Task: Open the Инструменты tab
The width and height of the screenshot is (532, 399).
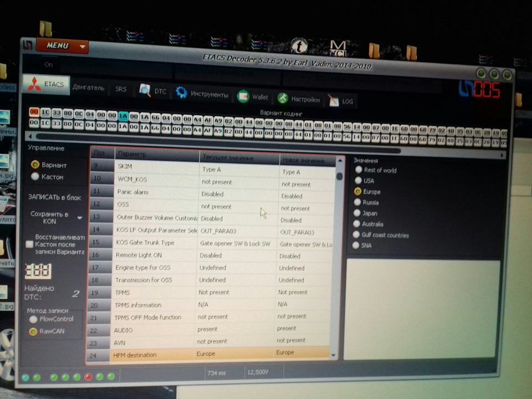Action: [202, 93]
